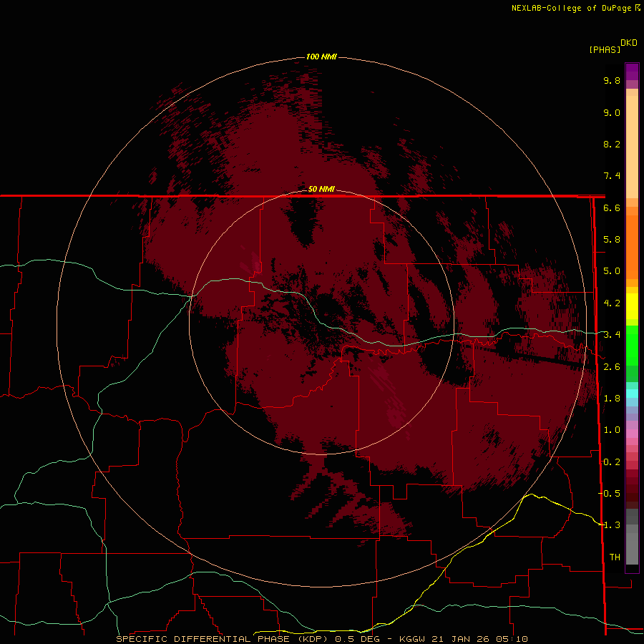Click the 1.8 legend value

point(612,399)
